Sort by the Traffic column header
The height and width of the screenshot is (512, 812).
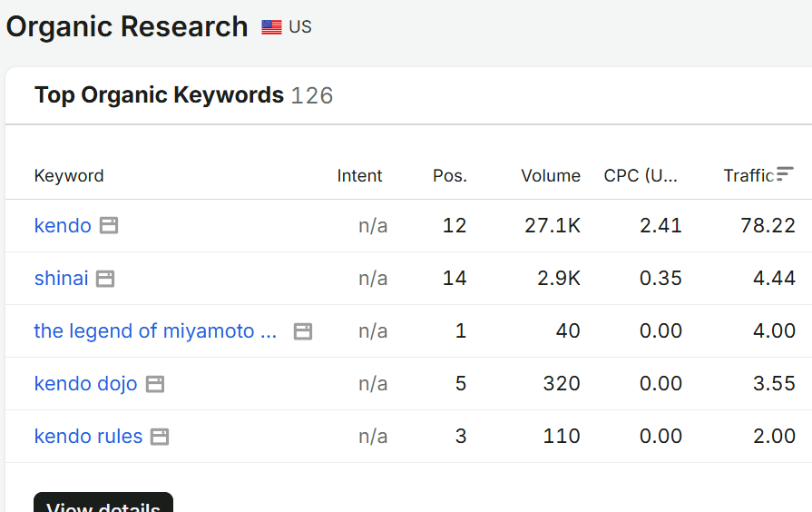[748, 176]
